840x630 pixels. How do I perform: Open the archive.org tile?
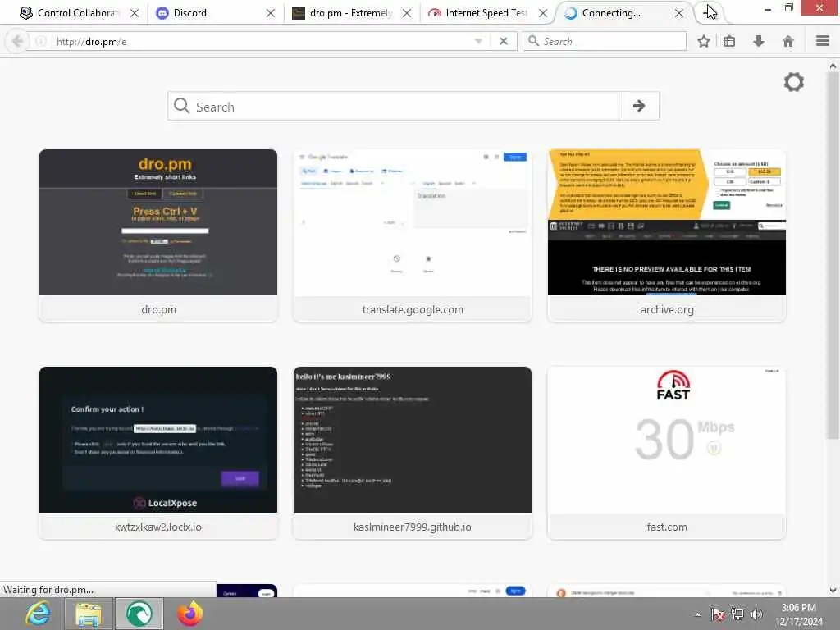(666, 235)
